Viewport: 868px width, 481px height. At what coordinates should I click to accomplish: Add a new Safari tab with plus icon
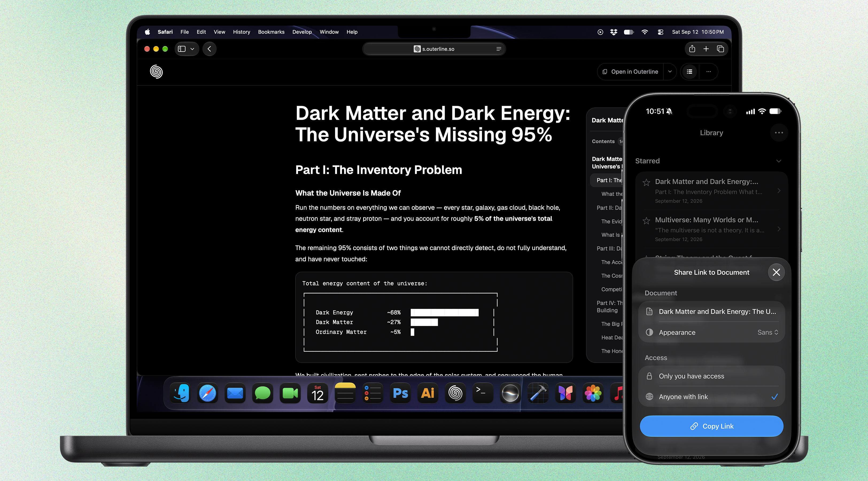706,49
